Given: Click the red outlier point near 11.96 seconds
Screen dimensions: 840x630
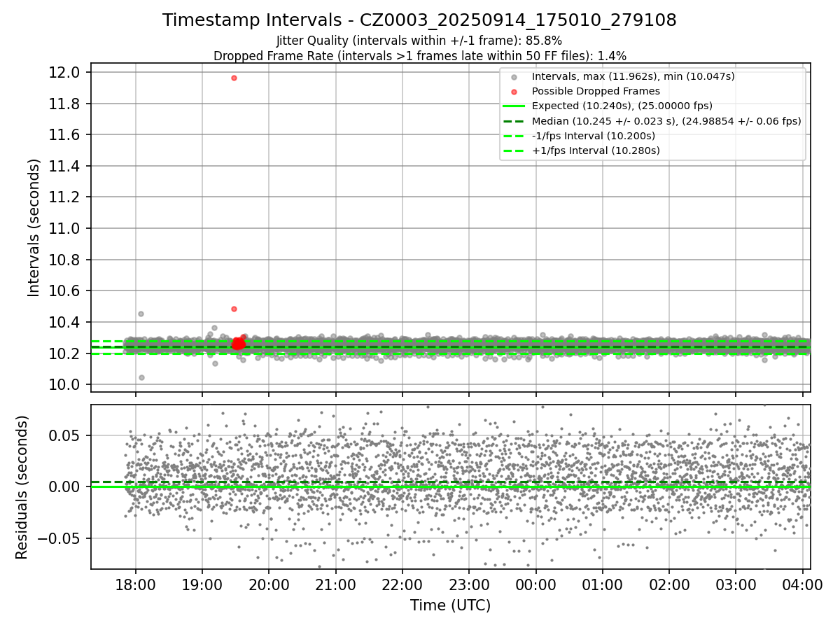Looking at the screenshot, I should [234, 78].
